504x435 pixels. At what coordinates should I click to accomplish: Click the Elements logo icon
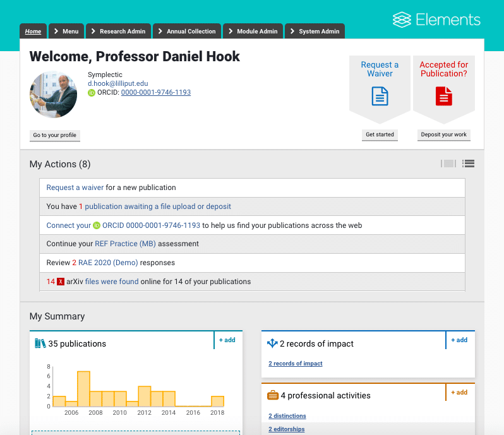coord(402,20)
